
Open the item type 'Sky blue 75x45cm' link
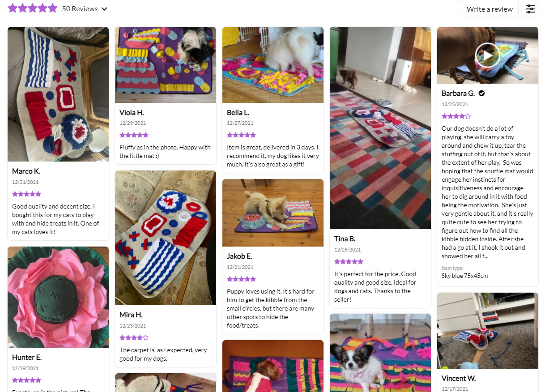[x=465, y=276]
